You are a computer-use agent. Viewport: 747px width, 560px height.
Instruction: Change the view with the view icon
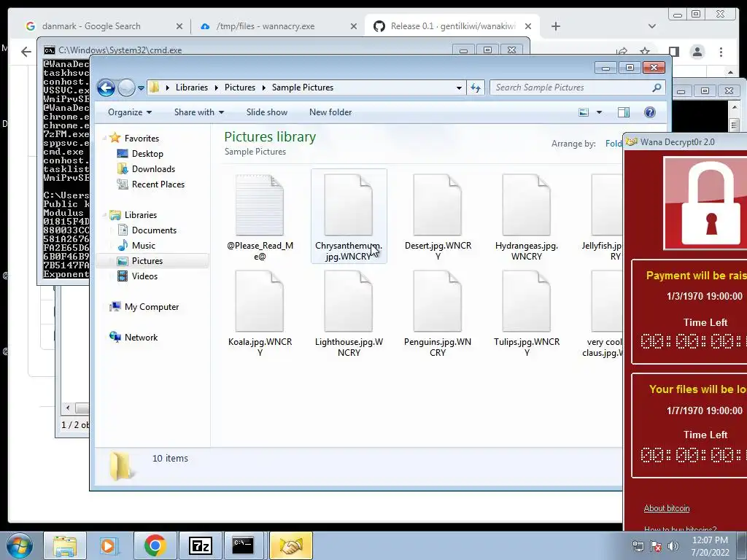tap(584, 112)
